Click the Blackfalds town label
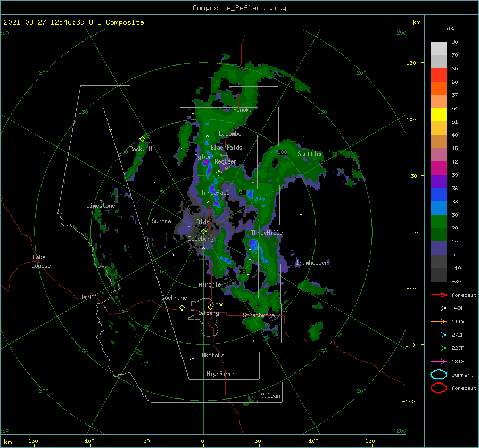 [x=226, y=148]
